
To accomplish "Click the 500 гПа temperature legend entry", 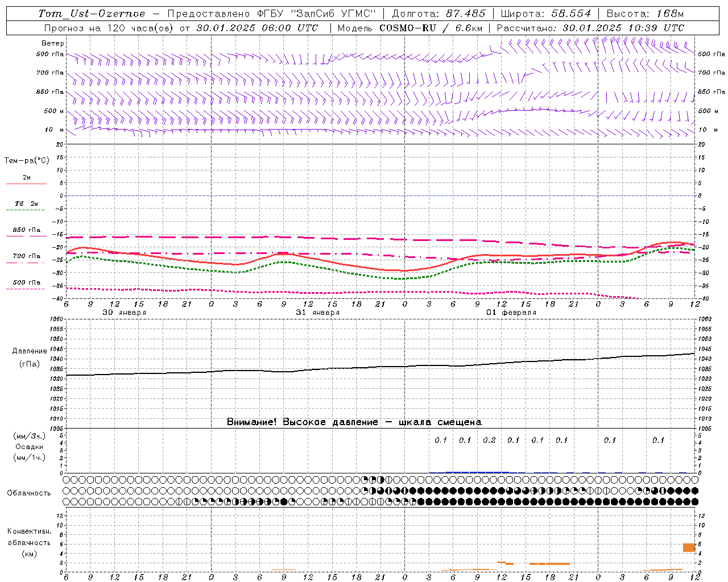I will coord(26,282).
